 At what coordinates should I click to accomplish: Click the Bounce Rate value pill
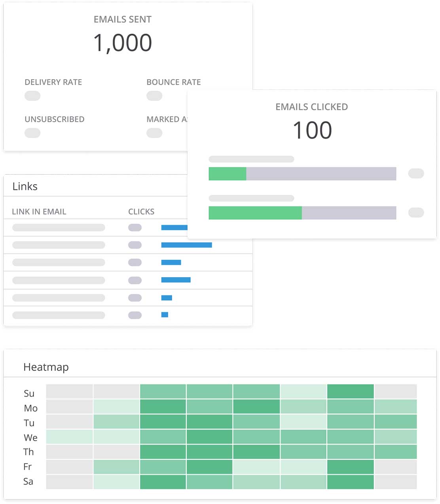point(154,96)
